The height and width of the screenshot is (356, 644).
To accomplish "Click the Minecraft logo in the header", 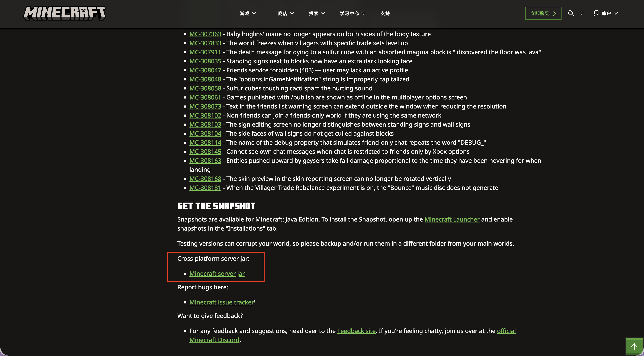I will 65,13.
